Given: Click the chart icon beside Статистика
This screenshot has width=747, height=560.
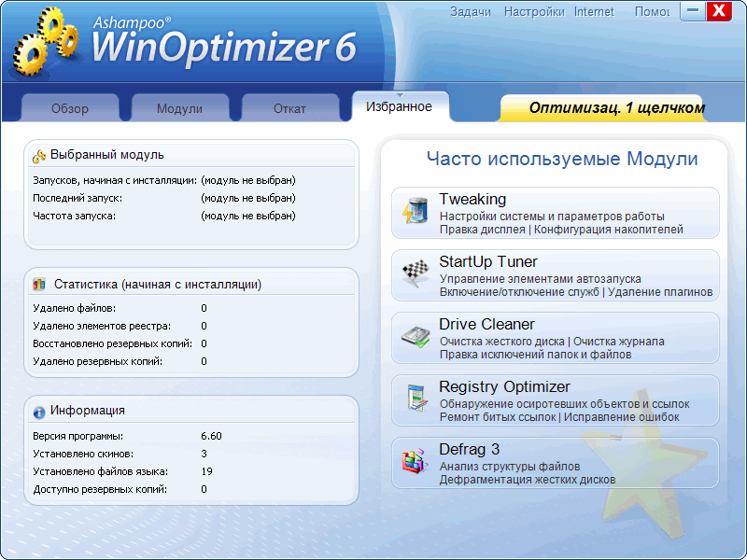Looking at the screenshot, I should tap(39, 285).
